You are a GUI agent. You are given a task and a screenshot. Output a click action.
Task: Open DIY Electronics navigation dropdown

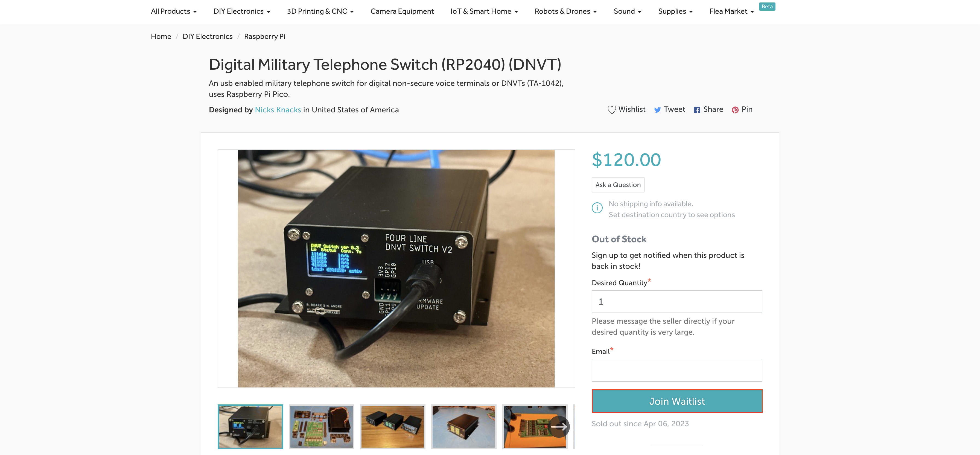pos(242,11)
